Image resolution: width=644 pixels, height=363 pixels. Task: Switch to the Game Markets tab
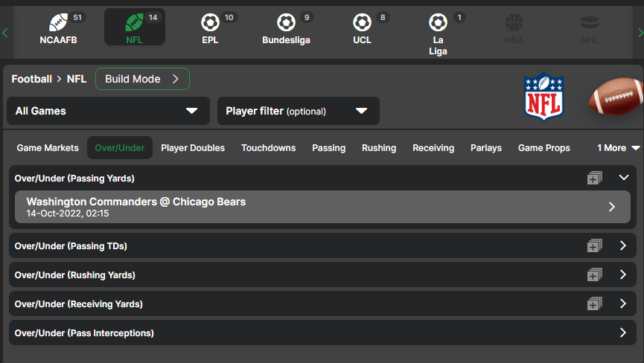[x=48, y=148]
